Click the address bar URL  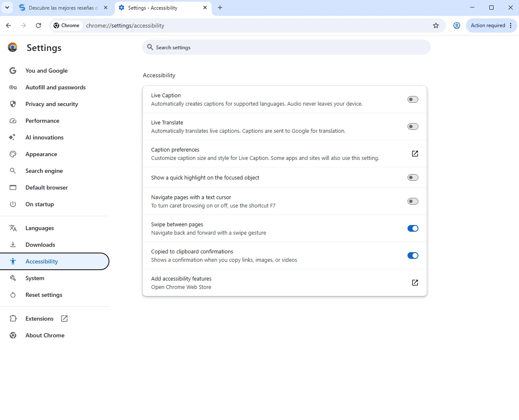tap(125, 25)
